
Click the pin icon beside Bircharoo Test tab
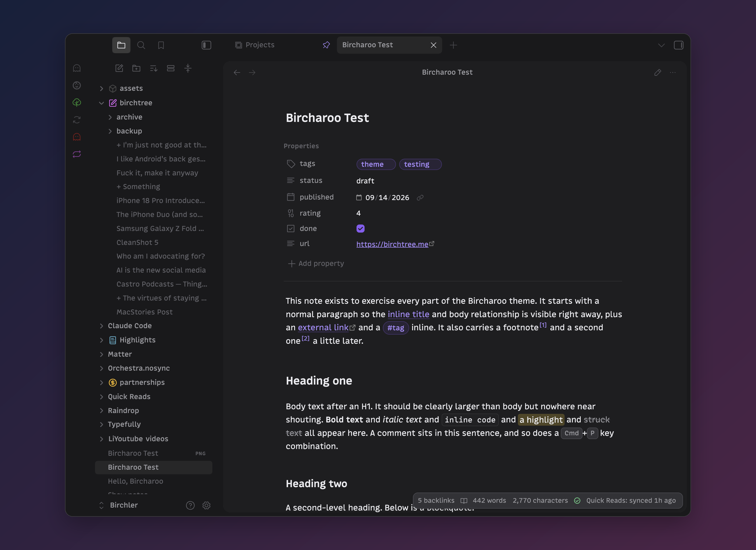click(326, 45)
